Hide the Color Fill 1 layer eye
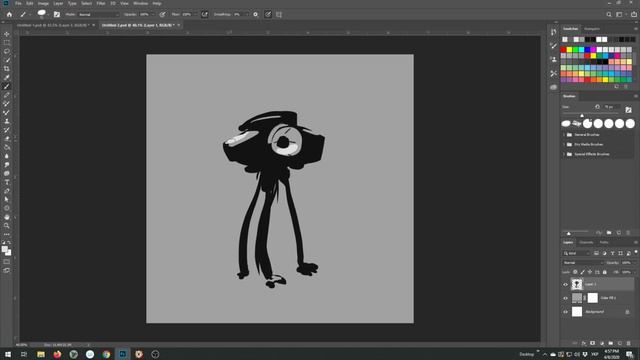 pyautogui.click(x=565, y=298)
